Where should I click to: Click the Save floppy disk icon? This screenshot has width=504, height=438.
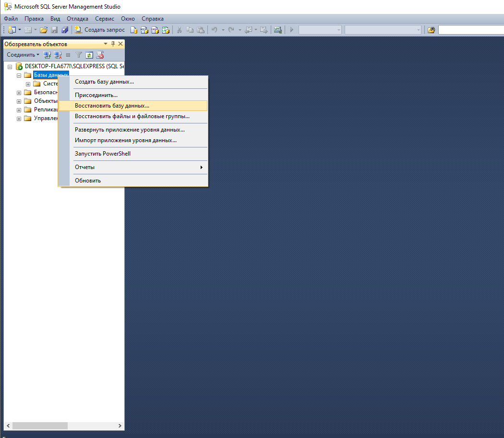(54, 30)
